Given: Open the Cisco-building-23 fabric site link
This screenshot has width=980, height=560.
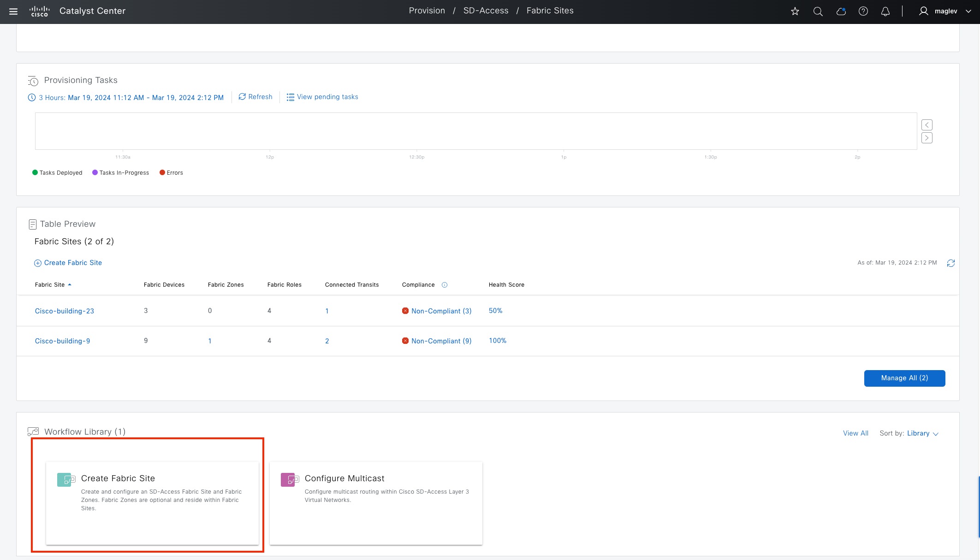Looking at the screenshot, I should (65, 311).
